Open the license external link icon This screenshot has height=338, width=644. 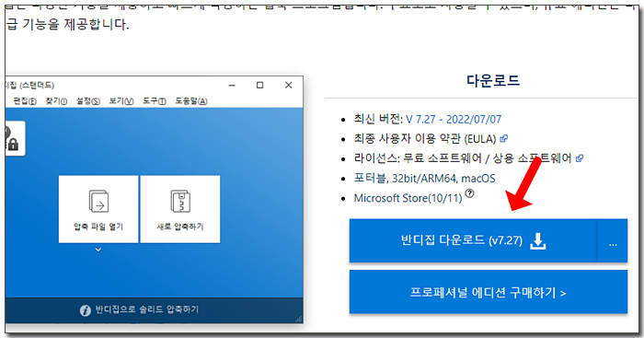579,158
